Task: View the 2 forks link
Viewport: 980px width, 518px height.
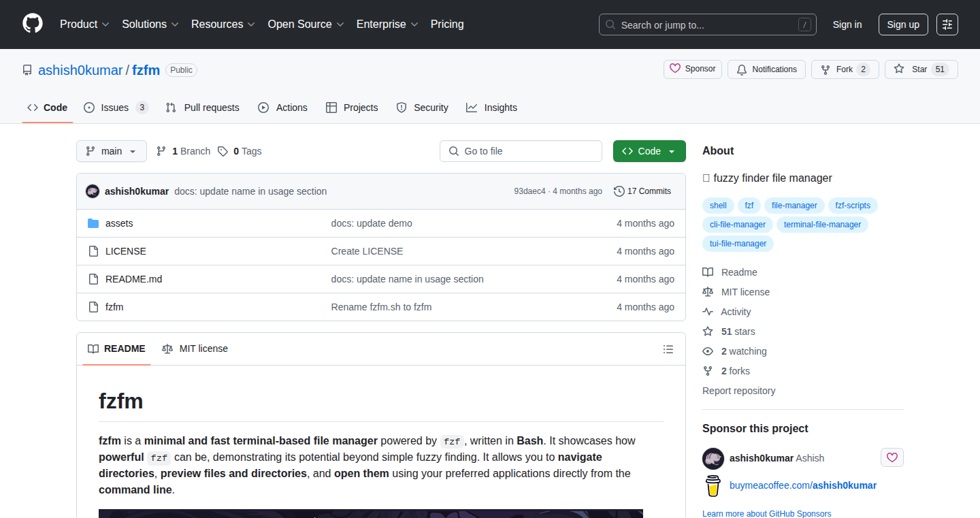Action: 726,371
